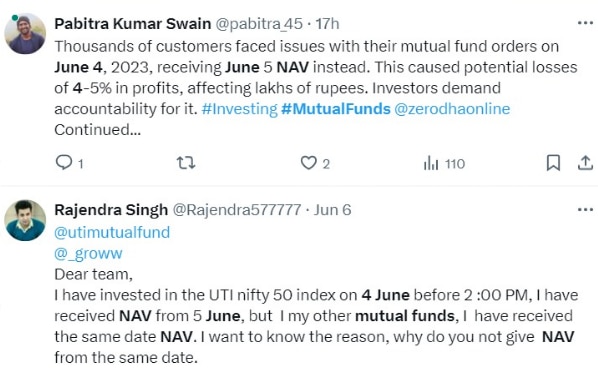
Task: Open more options on Pabitra's tweet
Action: pyautogui.click(x=585, y=24)
